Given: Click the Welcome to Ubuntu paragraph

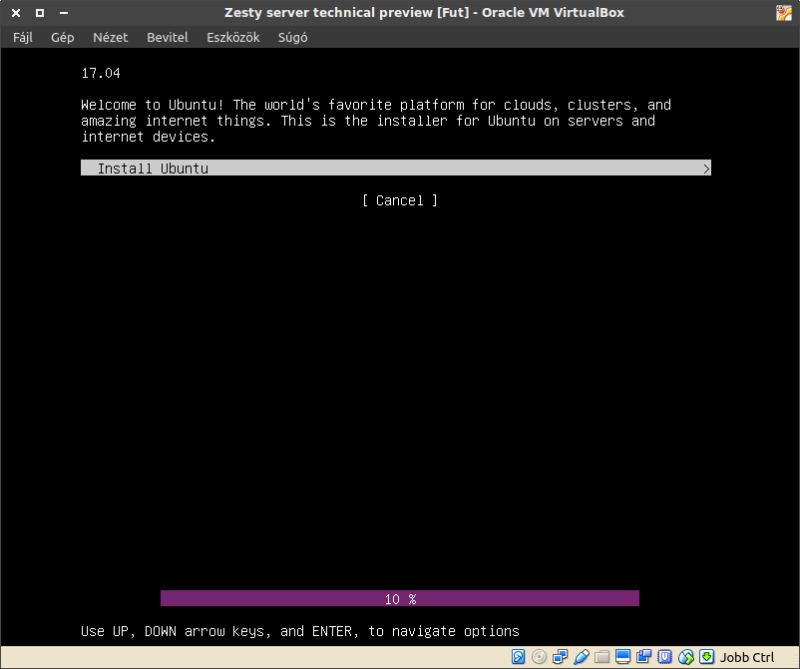Looking at the screenshot, I should point(376,121).
